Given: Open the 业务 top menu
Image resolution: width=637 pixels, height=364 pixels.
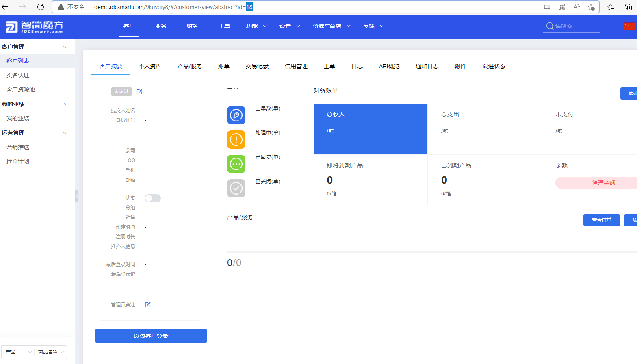Looking at the screenshot, I should (161, 26).
